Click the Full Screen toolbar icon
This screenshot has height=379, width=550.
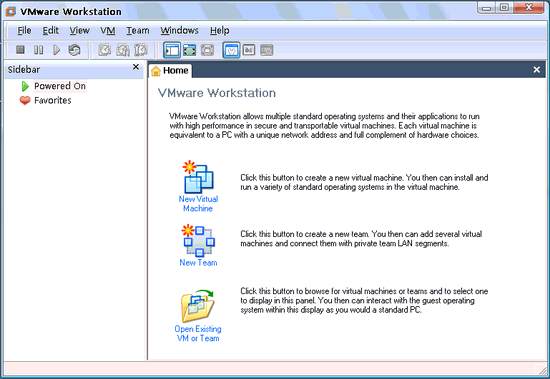tap(189, 50)
